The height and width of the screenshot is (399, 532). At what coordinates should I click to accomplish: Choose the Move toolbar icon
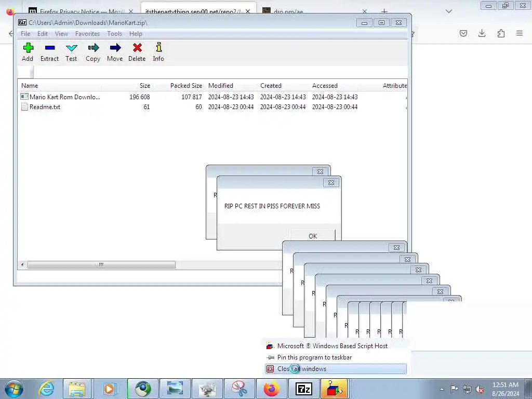pos(115,52)
